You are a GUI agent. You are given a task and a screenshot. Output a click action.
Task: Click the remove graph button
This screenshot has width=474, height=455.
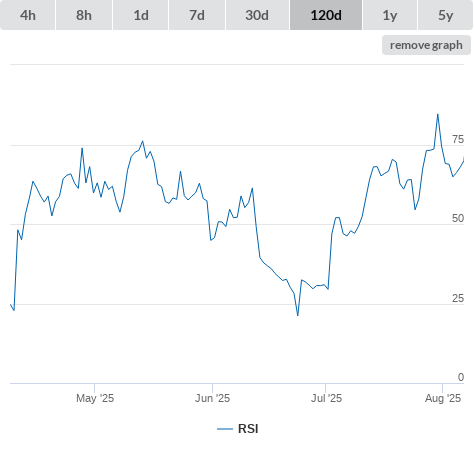426,45
